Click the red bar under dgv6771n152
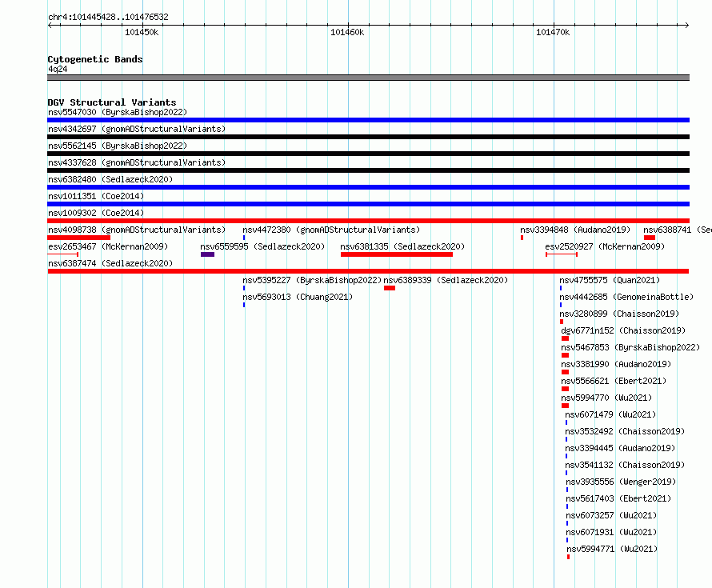 click(x=566, y=338)
